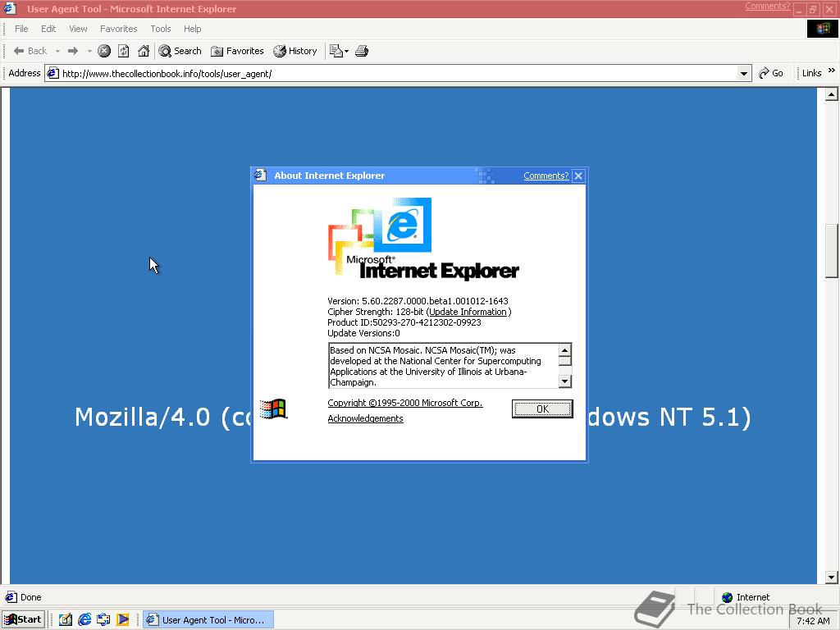Image resolution: width=840 pixels, height=630 pixels.
Task: Open the Favorites pane from toolbar
Action: pos(237,51)
